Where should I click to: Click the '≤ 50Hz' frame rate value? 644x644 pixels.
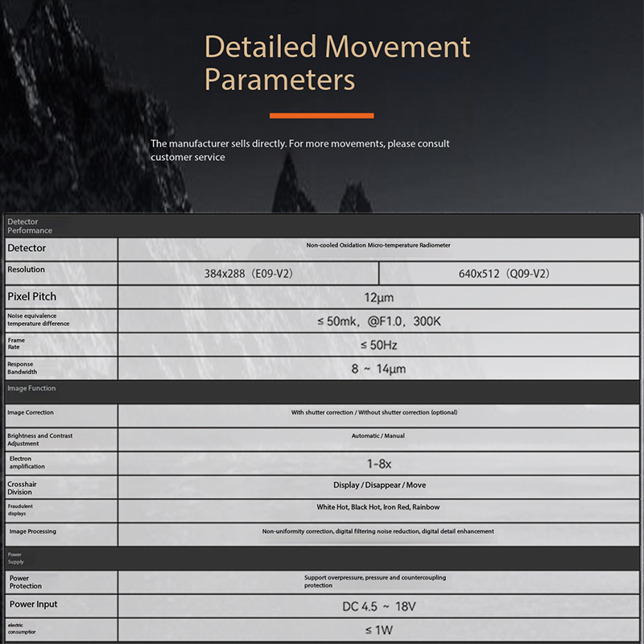click(378, 345)
